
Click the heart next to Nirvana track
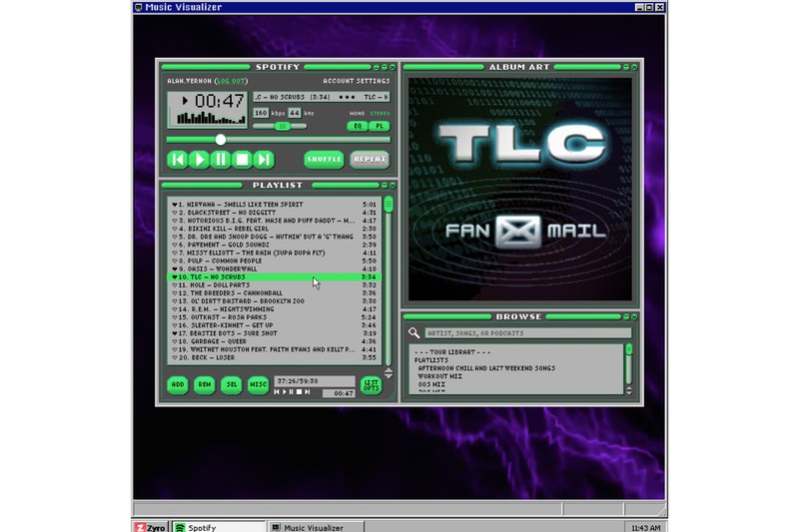coord(174,205)
